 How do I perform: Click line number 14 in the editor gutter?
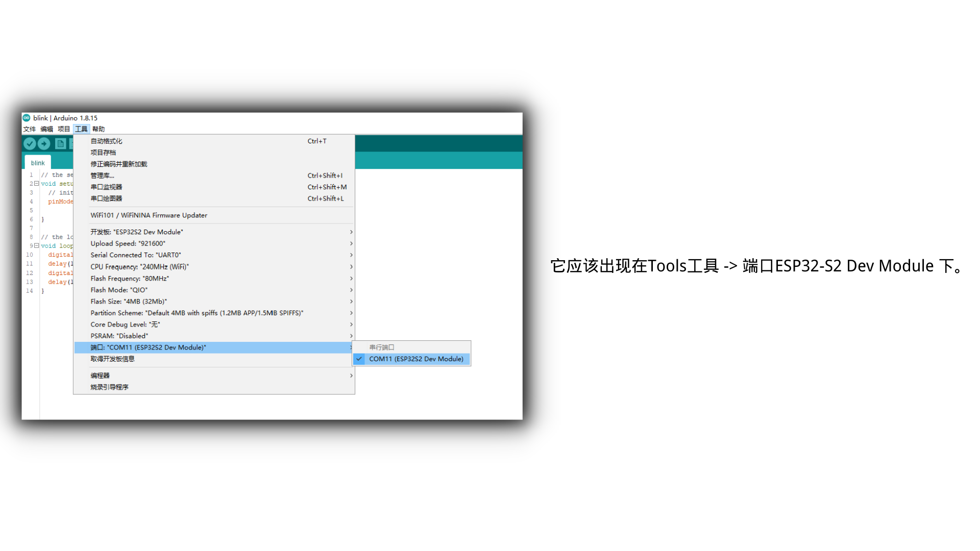[x=30, y=291]
